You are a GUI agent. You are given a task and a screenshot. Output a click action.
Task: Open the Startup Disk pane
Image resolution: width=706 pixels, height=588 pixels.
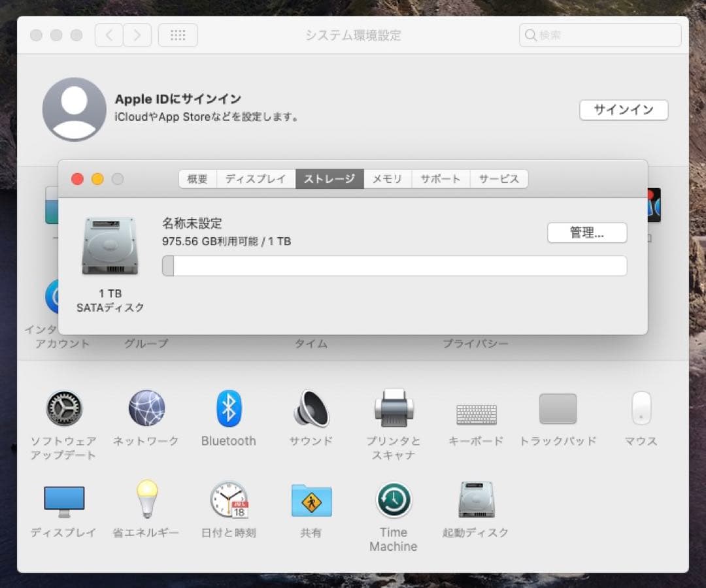pyautogui.click(x=475, y=500)
